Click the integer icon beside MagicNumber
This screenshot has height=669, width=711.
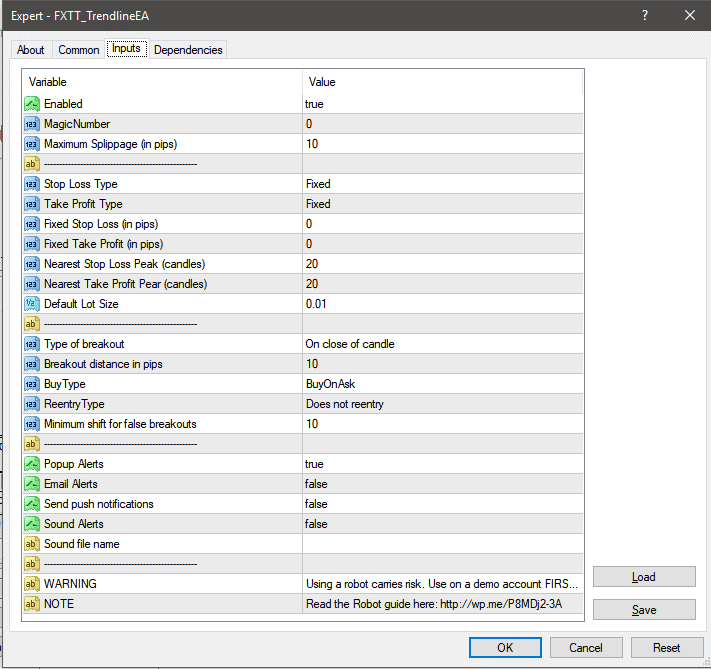32,124
